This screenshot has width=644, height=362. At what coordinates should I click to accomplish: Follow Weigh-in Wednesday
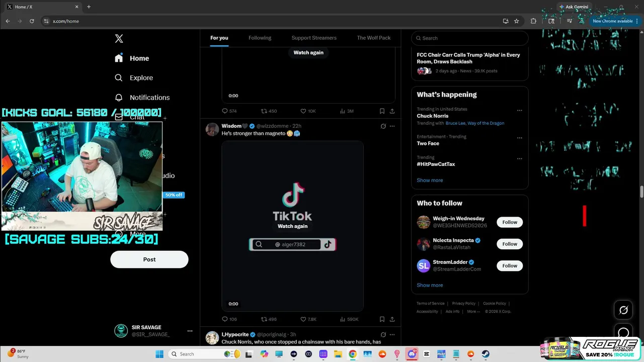click(510, 222)
